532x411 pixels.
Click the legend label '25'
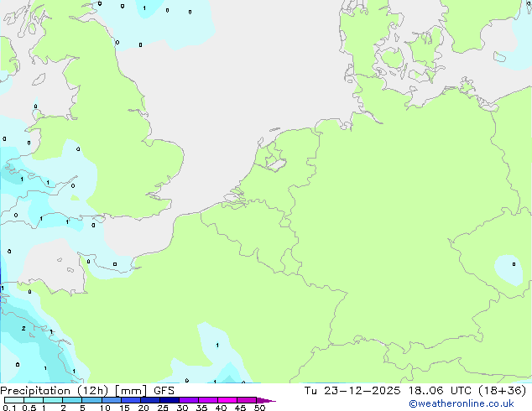tap(163, 408)
